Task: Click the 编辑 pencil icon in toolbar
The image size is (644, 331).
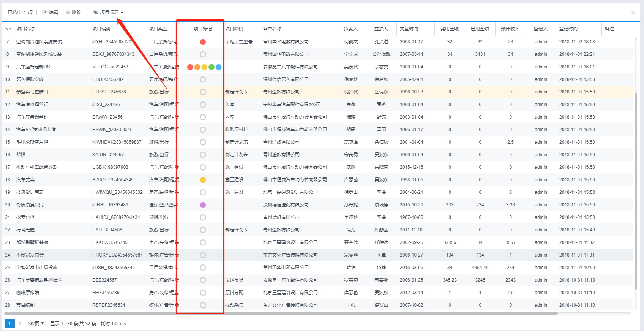Action: click(x=45, y=13)
